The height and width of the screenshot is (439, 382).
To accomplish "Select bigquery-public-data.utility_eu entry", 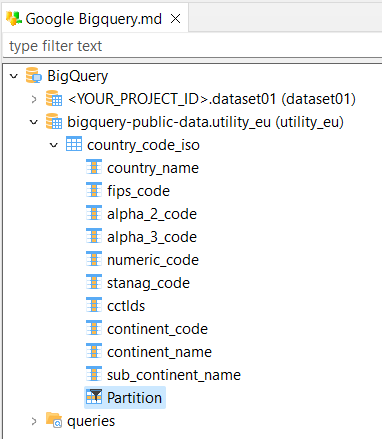I will point(205,122).
